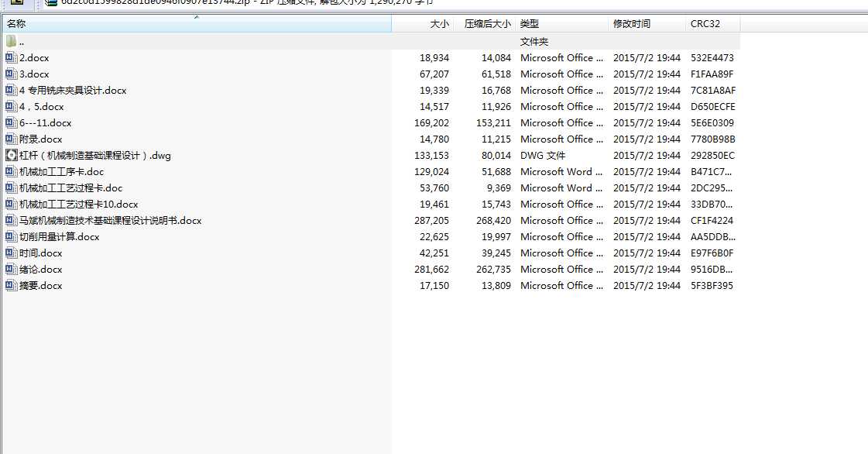The height and width of the screenshot is (454, 868).
Task: Select file 4 专用铣床夹具设计.docx
Action: (x=73, y=90)
